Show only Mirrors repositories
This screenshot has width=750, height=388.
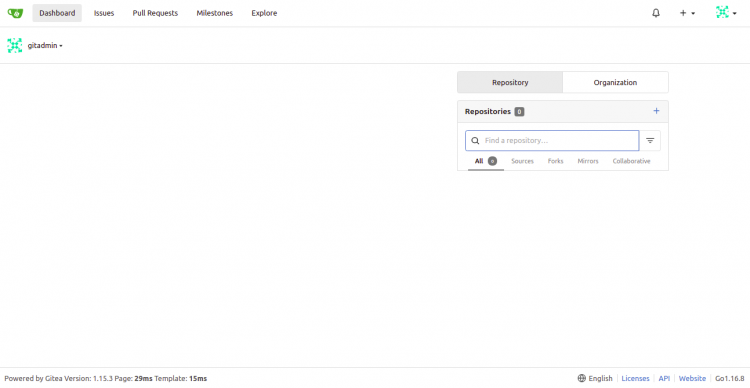[588, 161]
